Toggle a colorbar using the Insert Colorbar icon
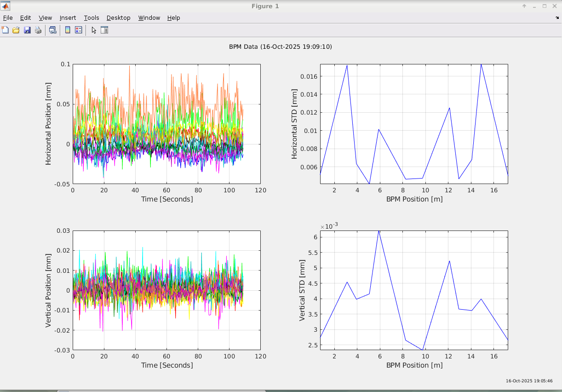This screenshot has height=392, width=562. click(x=67, y=30)
